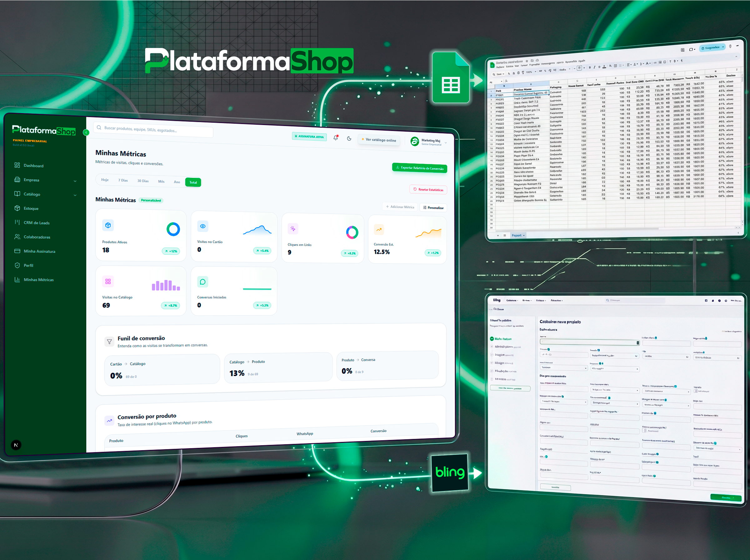Click the Bling logo in the Bling window
This screenshot has height=560, width=750.
pyautogui.click(x=497, y=300)
